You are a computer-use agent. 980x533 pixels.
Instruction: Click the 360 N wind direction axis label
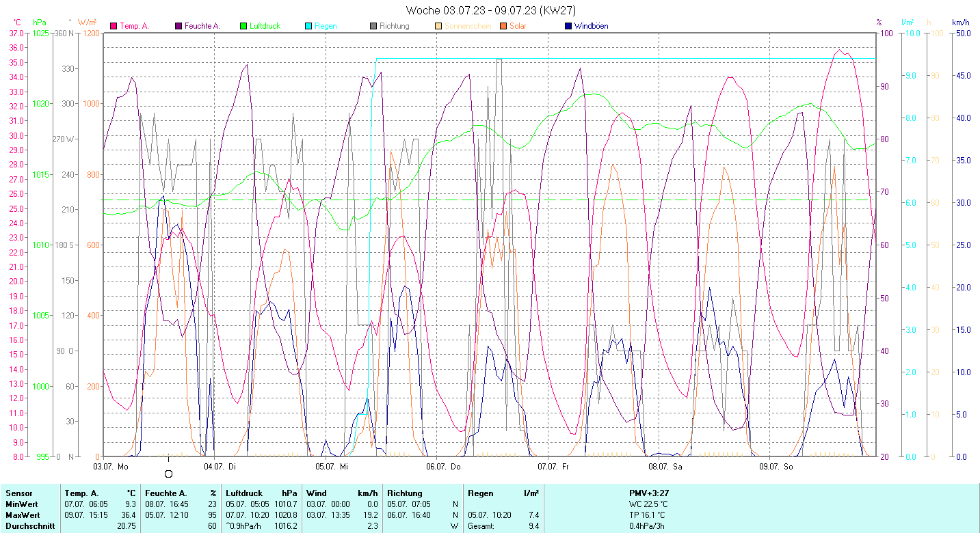point(64,33)
